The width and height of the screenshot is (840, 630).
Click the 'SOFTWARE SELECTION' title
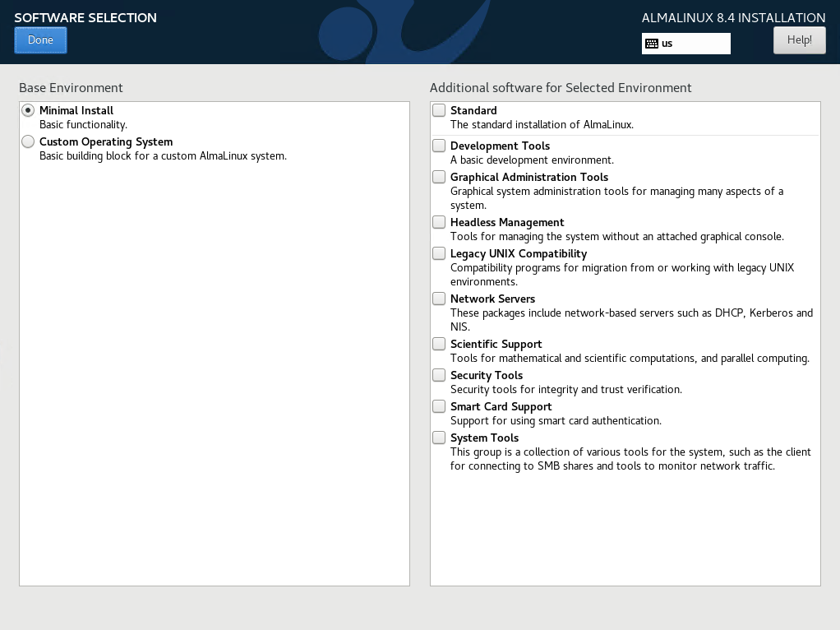[x=85, y=18]
